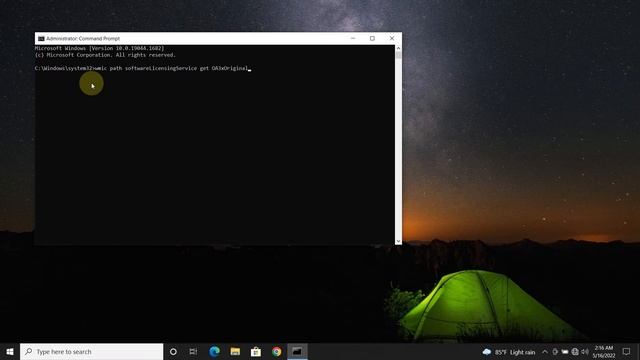Open the battery status tray icon
This screenshot has height=360, width=640.
[565, 352]
